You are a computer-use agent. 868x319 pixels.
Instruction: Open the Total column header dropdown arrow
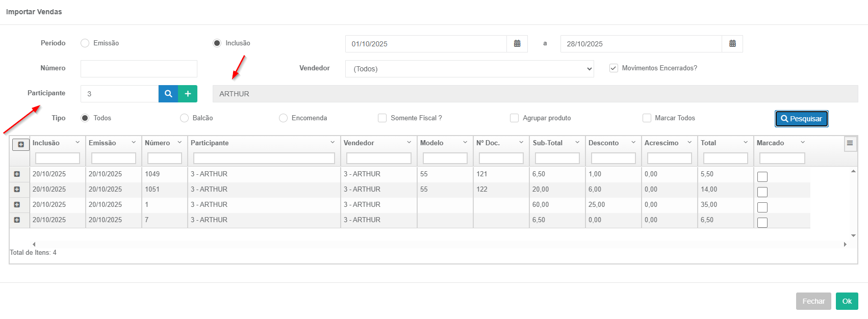click(746, 143)
